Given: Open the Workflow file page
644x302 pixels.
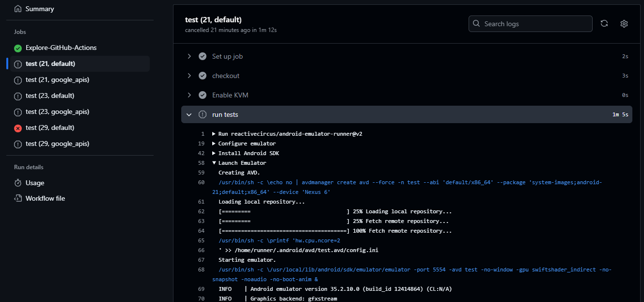Looking at the screenshot, I should pos(46,198).
